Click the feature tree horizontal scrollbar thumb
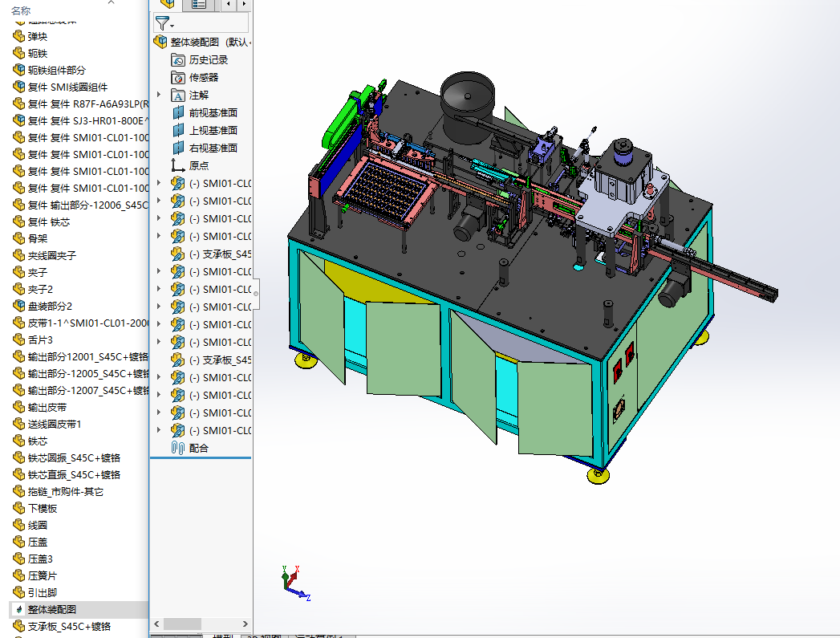The width and height of the screenshot is (840, 638). pyautogui.click(x=183, y=624)
